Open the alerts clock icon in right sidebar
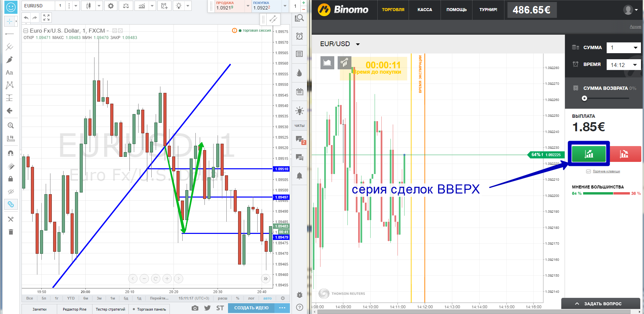 point(299,36)
